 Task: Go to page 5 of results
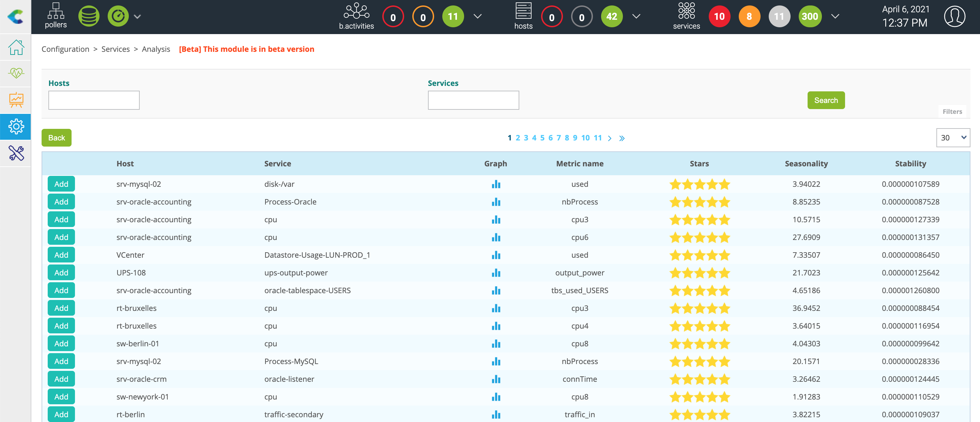point(542,138)
